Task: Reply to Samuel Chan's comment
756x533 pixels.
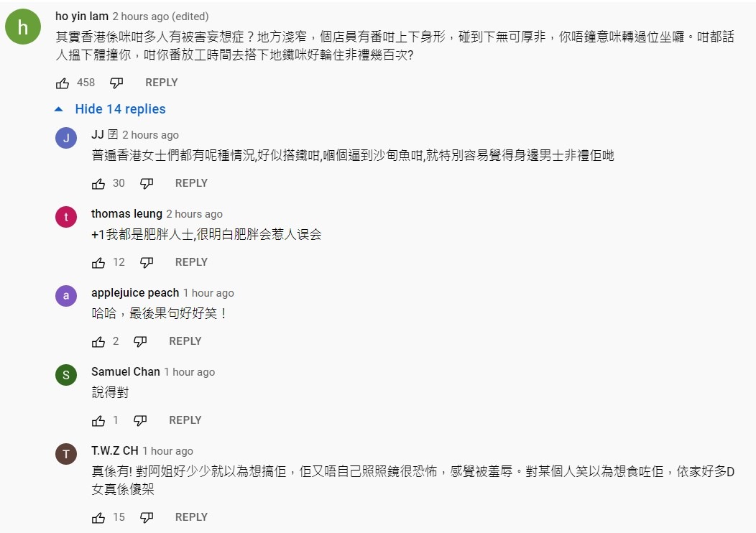Action: pos(185,420)
